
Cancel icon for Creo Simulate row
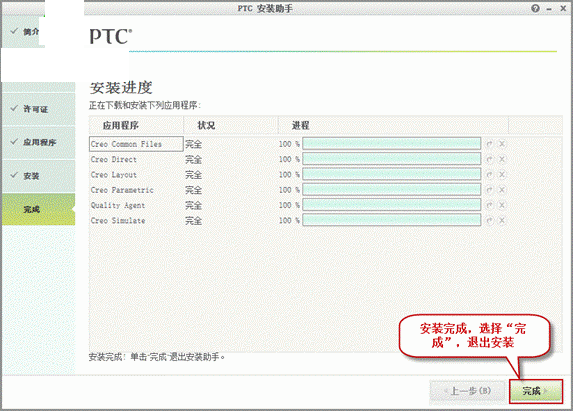(502, 221)
